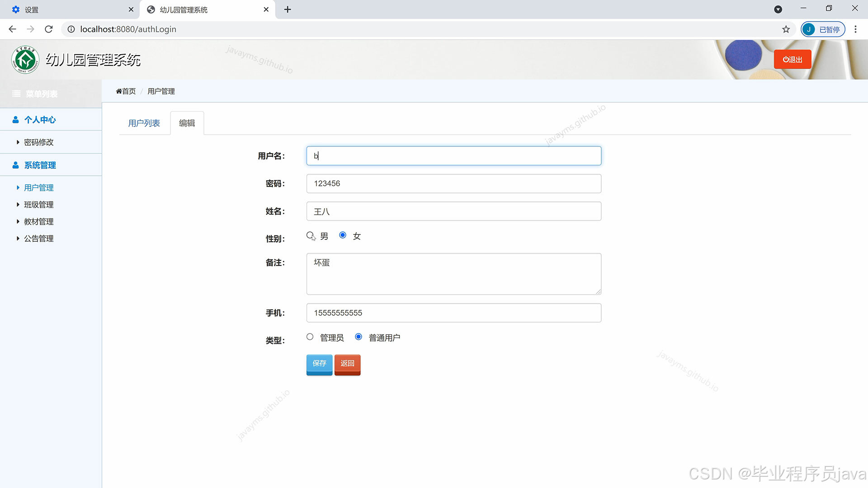This screenshot has height=488, width=868.
Task: Select the 普通用户 type radio button
Action: 359,337
